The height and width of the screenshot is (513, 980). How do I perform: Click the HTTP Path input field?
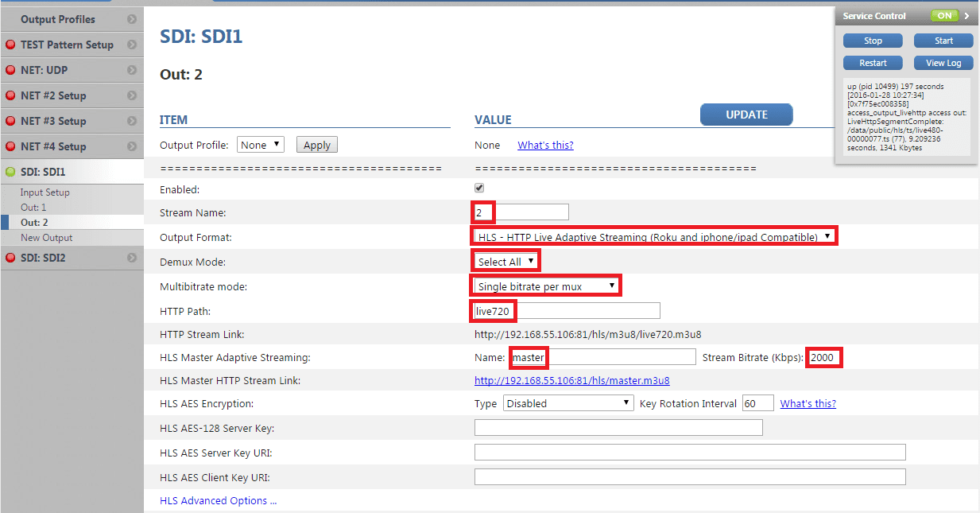point(567,310)
